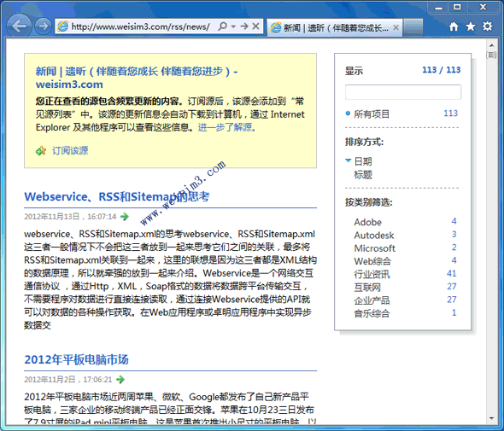Viewport: 504px width, 431px height.
Task: Minimize the browser window
Action: [x=438, y=7]
